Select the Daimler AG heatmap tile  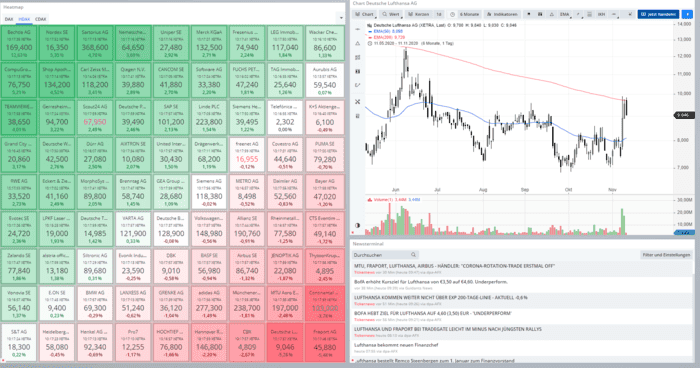point(285,192)
